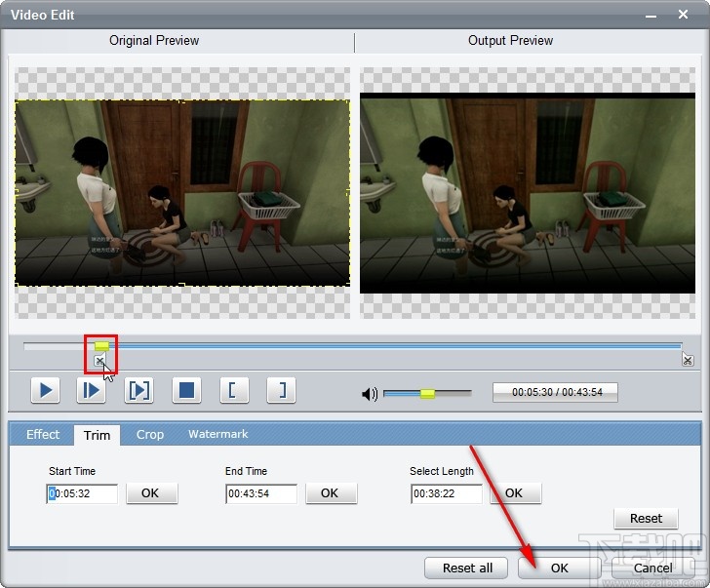Click the Play button
Viewport: 710px width, 588px height.
pyautogui.click(x=45, y=390)
